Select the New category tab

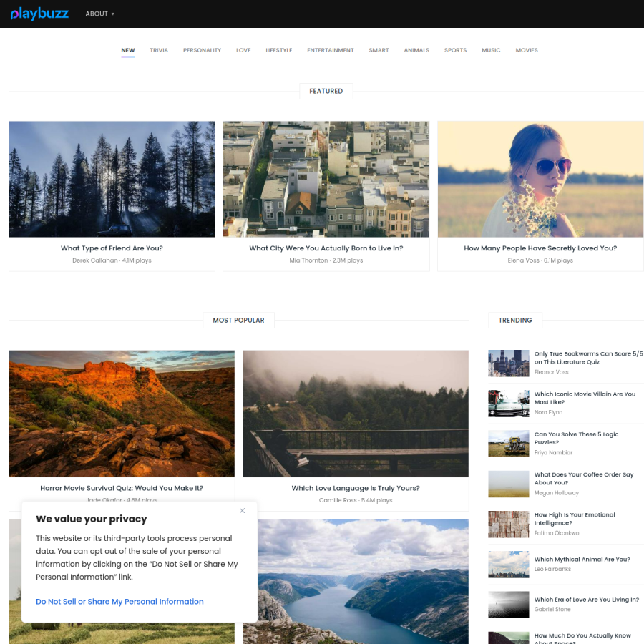click(x=128, y=50)
